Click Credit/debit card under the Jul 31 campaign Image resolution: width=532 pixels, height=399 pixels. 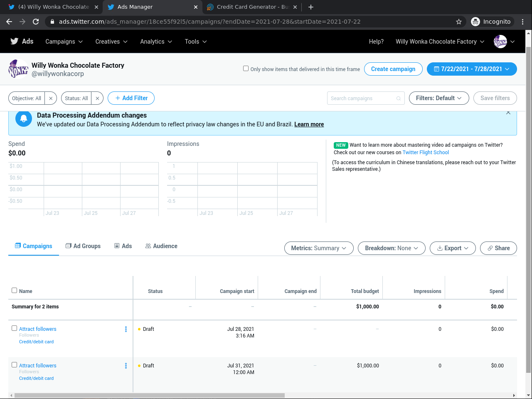36,378
